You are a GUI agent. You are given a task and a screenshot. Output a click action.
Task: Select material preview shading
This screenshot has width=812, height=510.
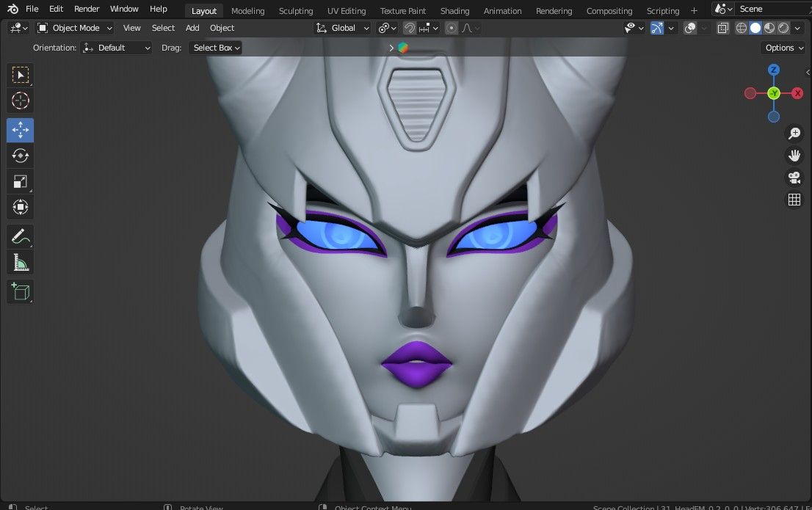click(769, 28)
